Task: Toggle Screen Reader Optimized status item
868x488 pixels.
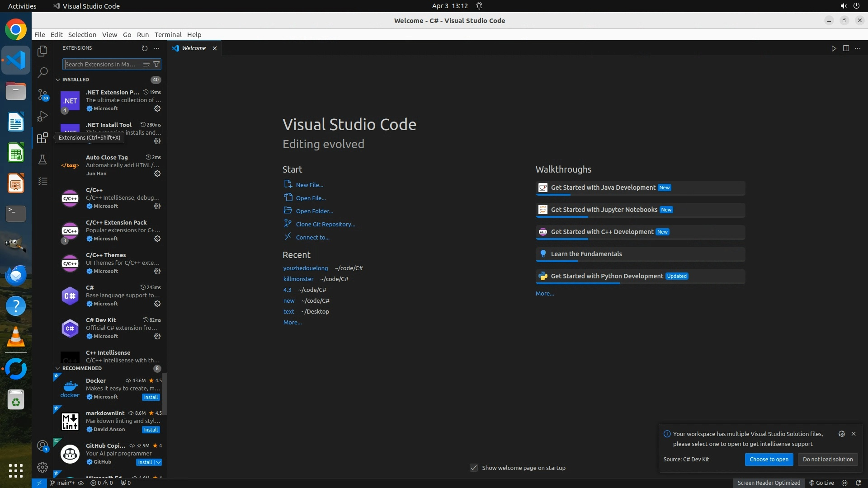Action: click(769, 483)
